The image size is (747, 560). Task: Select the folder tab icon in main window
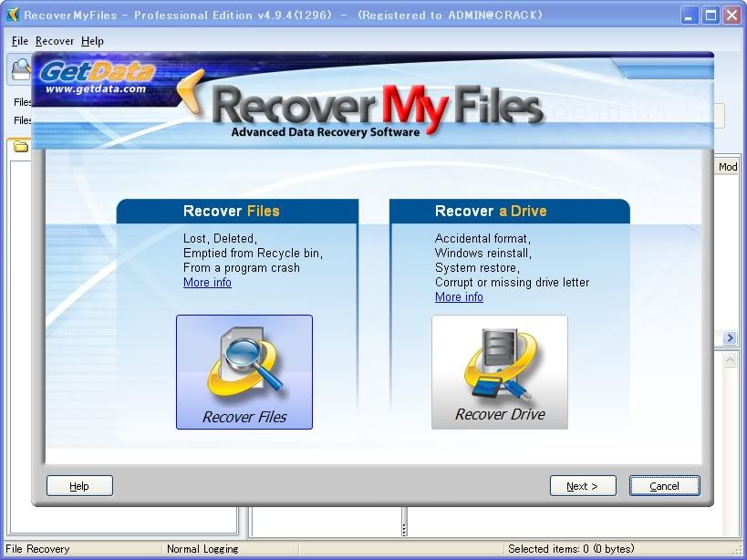pos(20,147)
